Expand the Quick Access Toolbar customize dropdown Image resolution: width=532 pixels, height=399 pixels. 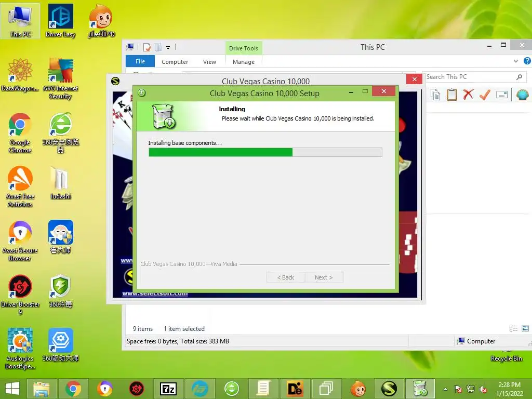[x=168, y=47]
